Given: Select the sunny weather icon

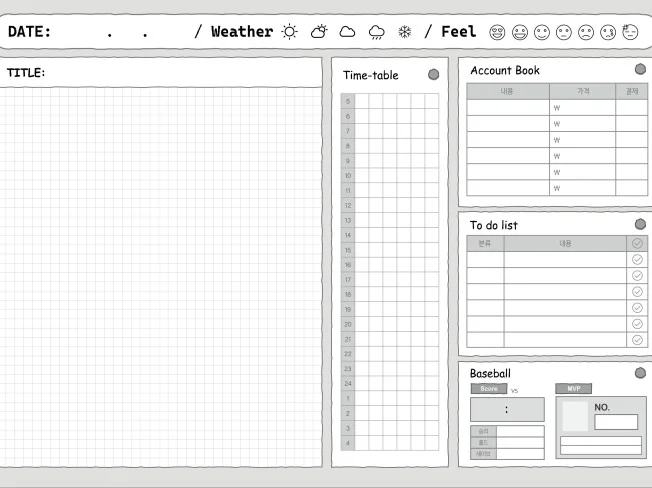Looking at the screenshot, I should coord(289,32).
